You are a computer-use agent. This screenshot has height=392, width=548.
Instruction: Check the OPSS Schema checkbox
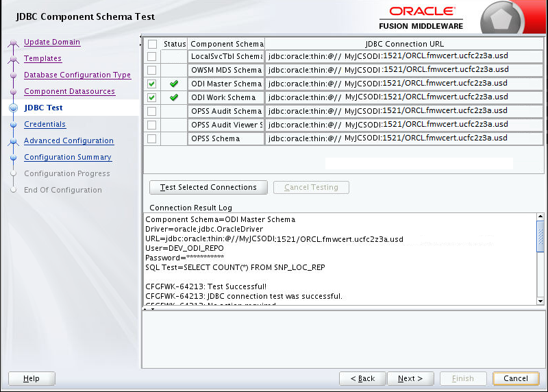(151, 138)
